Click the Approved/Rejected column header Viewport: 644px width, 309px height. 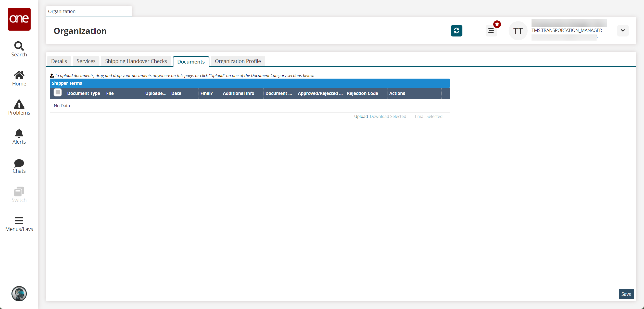point(320,93)
